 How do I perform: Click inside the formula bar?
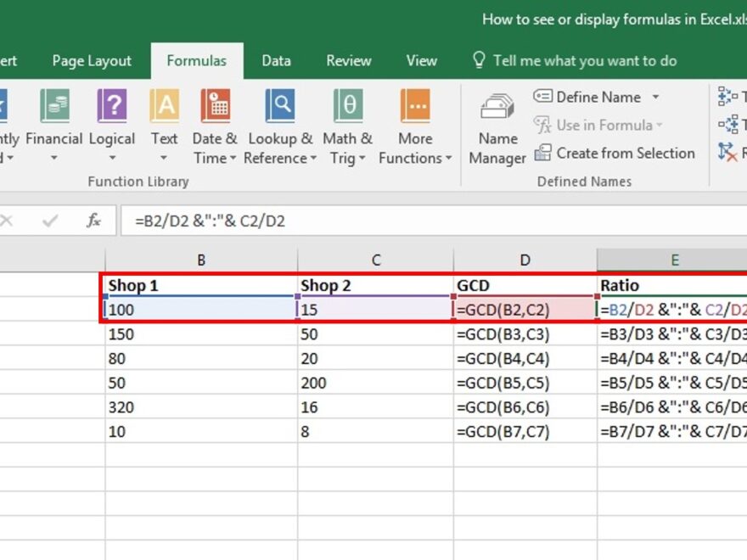click(340, 220)
